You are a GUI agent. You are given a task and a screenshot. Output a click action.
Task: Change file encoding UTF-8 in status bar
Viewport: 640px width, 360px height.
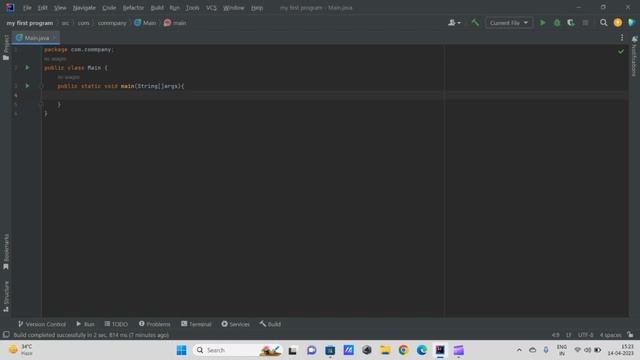586,335
